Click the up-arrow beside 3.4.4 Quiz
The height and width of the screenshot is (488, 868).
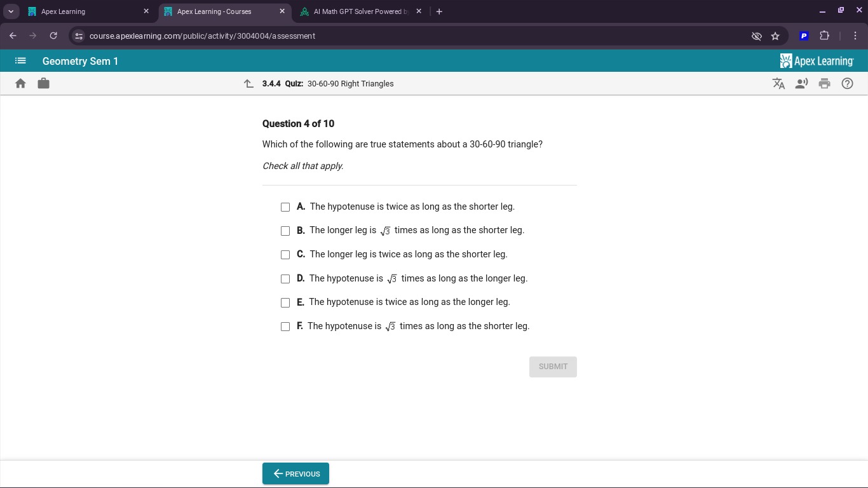pos(248,84)
